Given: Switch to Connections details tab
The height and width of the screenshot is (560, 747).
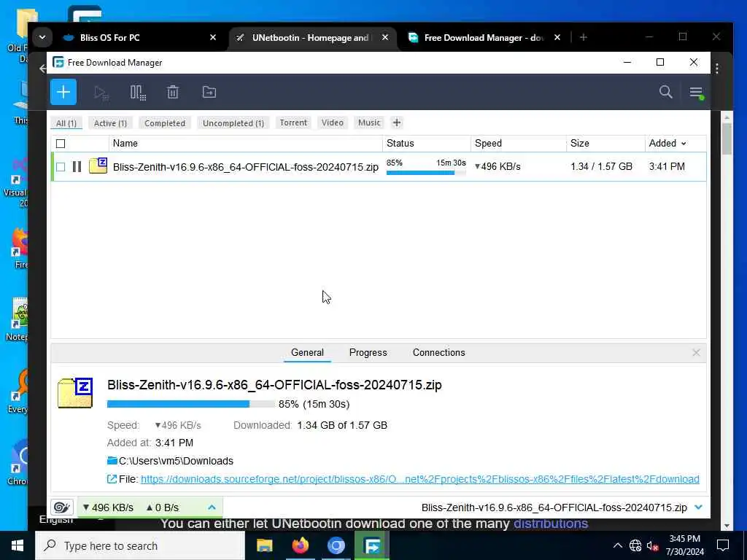Looking at the screenshot, I should click(x=438, y=352).
